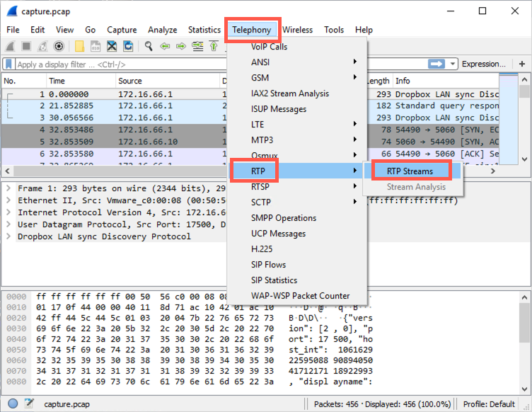Click the Expression... button

click(483, 64)
